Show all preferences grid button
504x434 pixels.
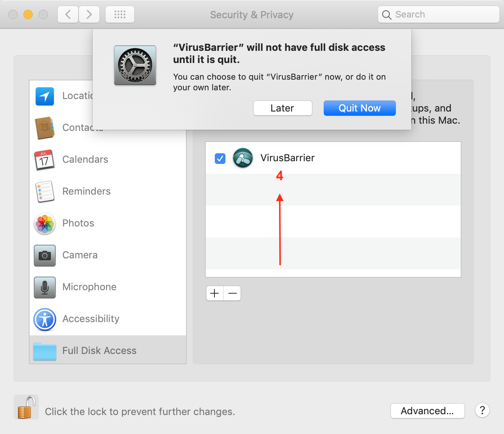coord(120,14)
